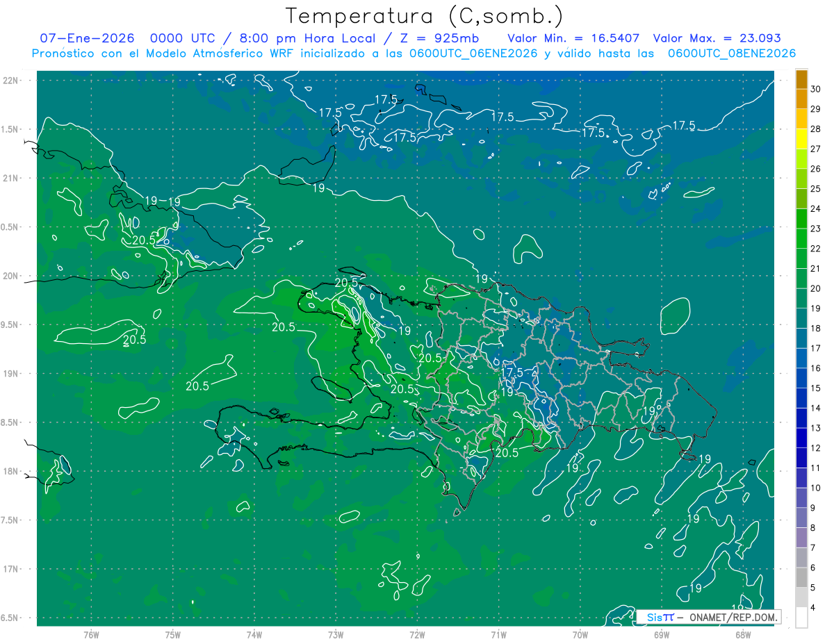Click legend value label '9'
Image resolution: width=834 pixels, height=644 pixels.
814,507
